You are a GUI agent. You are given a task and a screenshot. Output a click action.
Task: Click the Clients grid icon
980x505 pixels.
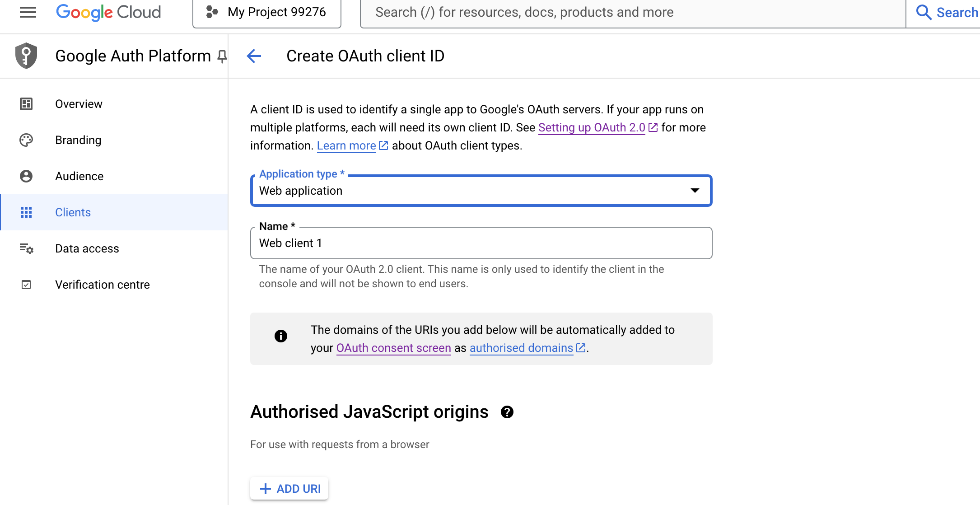point(26,212)
